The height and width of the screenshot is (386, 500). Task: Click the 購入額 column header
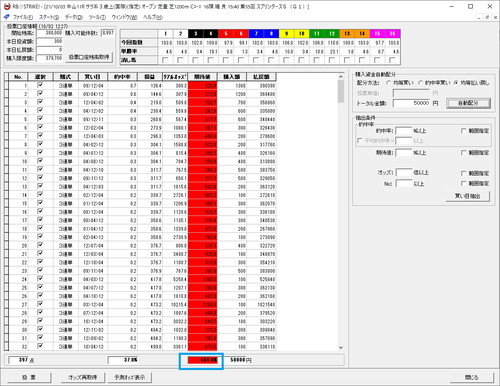point(232,77)
